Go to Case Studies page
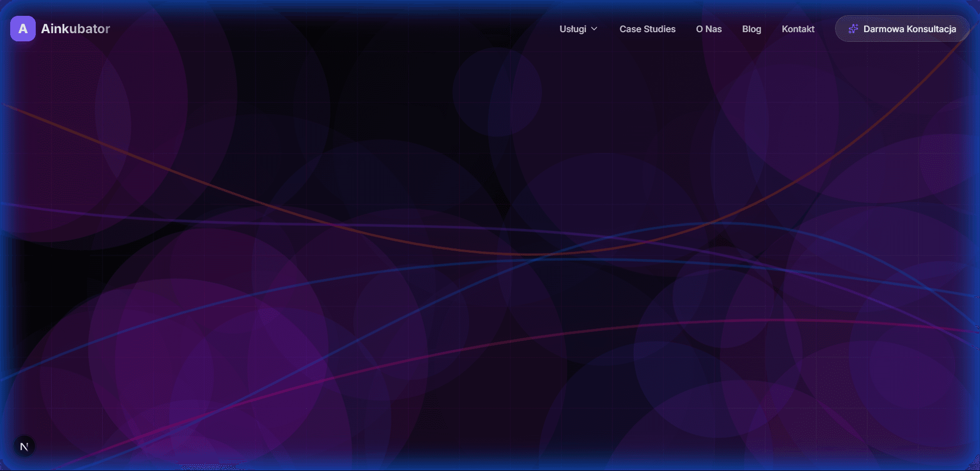This screenshot has width=980, height=471. pyautogui.click(x=647, y=29)
